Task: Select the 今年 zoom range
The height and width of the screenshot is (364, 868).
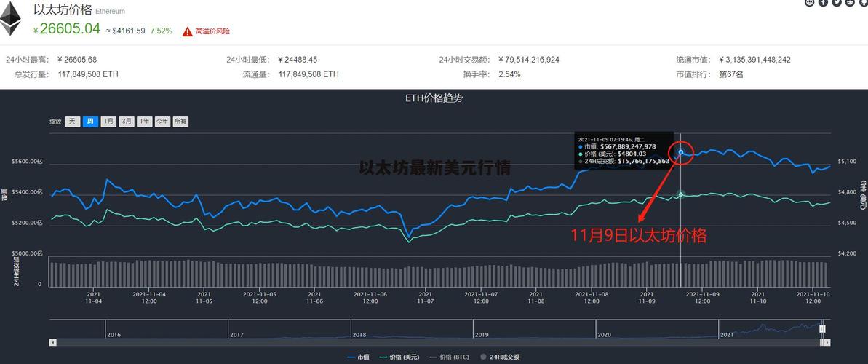Action: point(162,122)
